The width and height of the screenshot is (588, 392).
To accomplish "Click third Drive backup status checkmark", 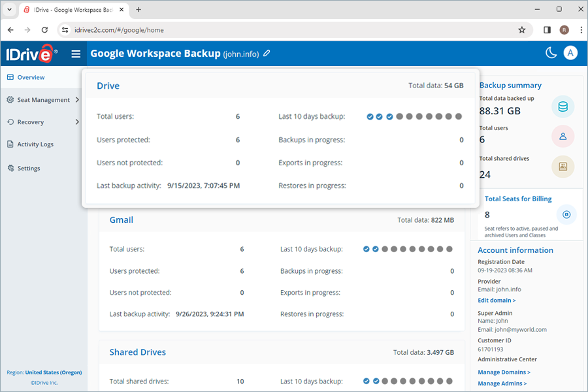I will click(389, 117).
